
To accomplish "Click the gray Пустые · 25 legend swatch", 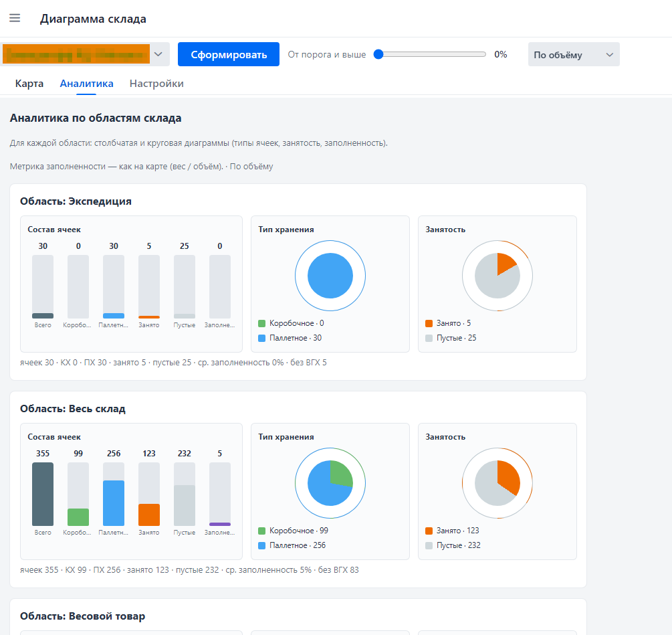I will tap(429, 338).
